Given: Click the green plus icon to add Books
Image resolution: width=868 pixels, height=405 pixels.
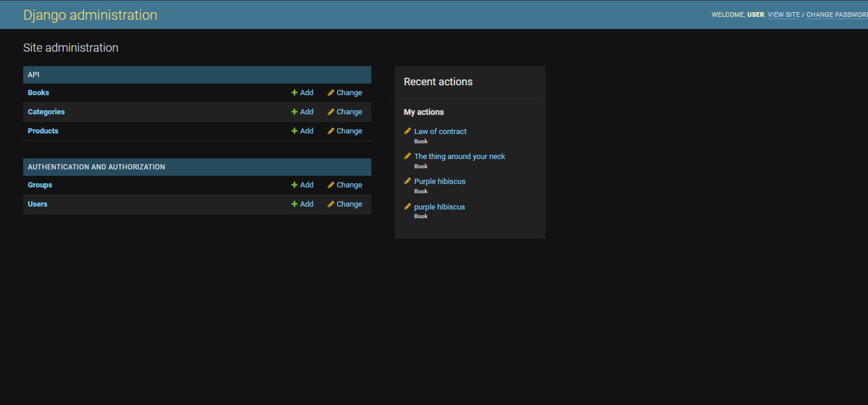Looking at the screenshot, I should pyautogui.click(x=294, y=93).
